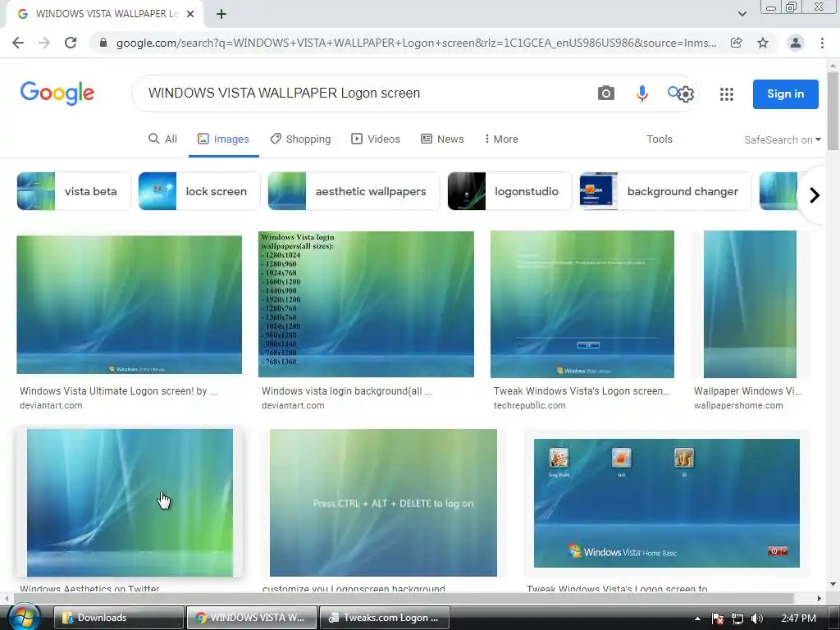Search by image with camera icon
840x630 pixels.
[x=606, y=94]
